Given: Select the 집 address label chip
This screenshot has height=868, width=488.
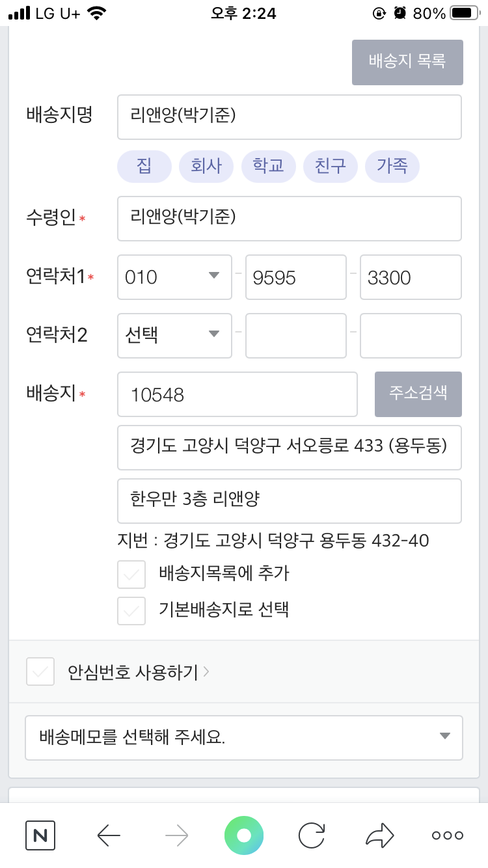Looking at the screenshot, I should coord(144,166).
